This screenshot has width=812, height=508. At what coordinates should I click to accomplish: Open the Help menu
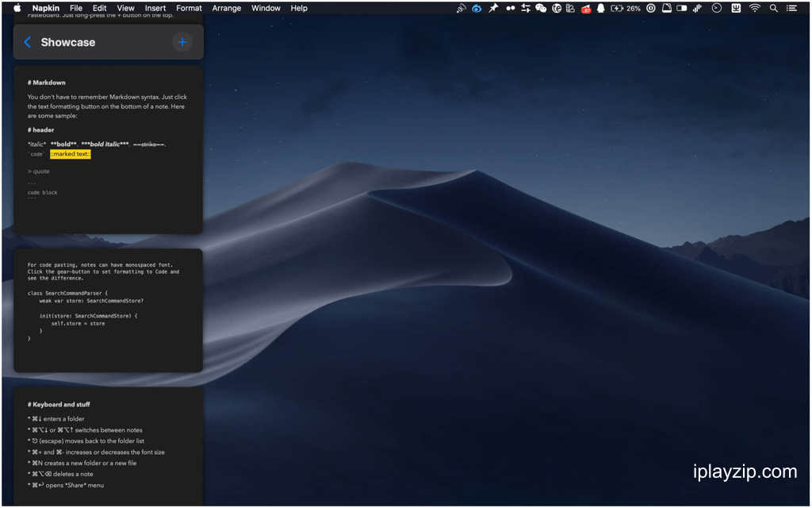click(299, 8)
